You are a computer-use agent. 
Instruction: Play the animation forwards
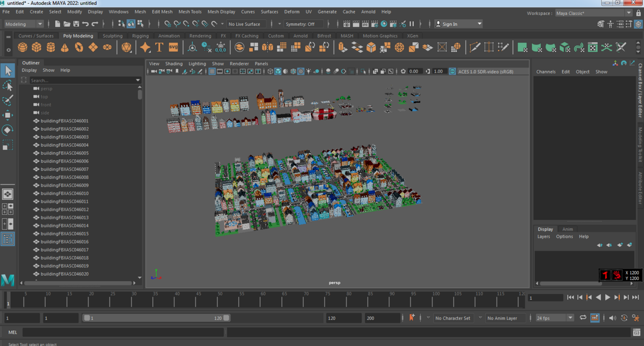click(608, 297)
